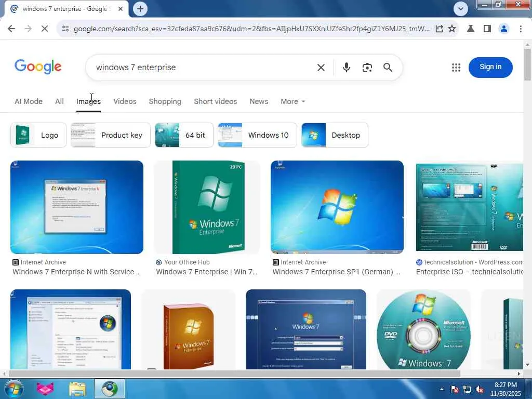Open Windows Explorer from taskbar
The height and width of the screenshot is (399, 532).
[x=77, y=389]
